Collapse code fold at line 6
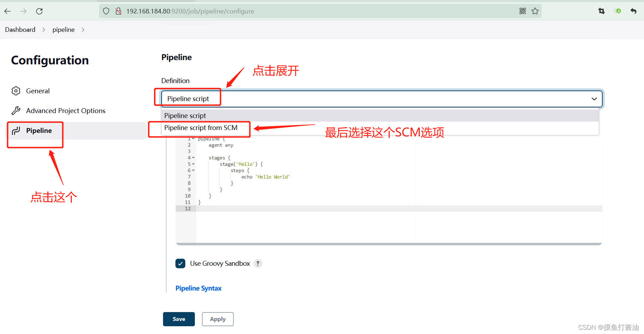The height and width of the screenshot is (334, 644). pyautogui.click(x=193, y=170)
